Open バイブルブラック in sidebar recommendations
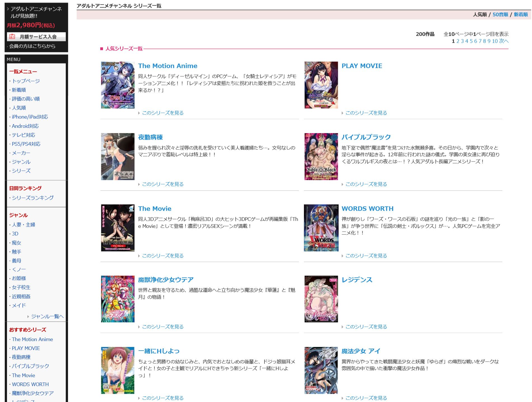Image resolution: width=532 pixels, height=402 pixels. point(31,366)
